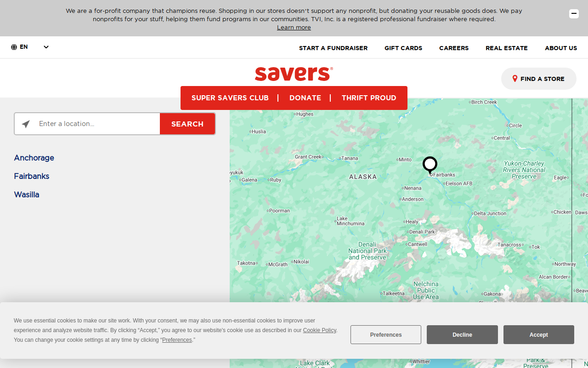Click Find a Store button

click(x=539, y=79)
